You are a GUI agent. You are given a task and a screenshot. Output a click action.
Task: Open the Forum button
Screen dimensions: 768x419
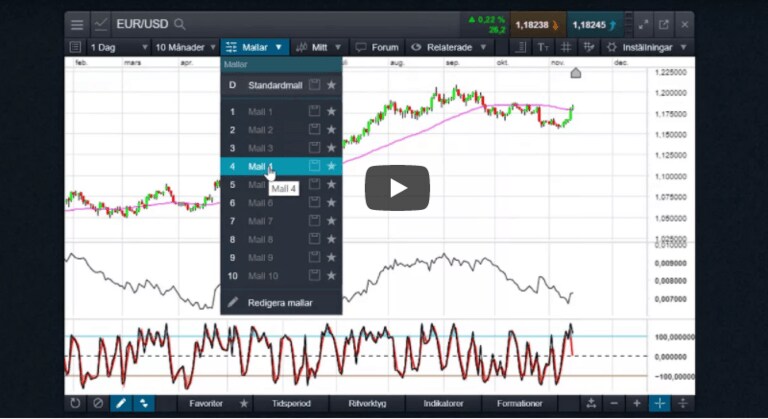coord(377,47)
